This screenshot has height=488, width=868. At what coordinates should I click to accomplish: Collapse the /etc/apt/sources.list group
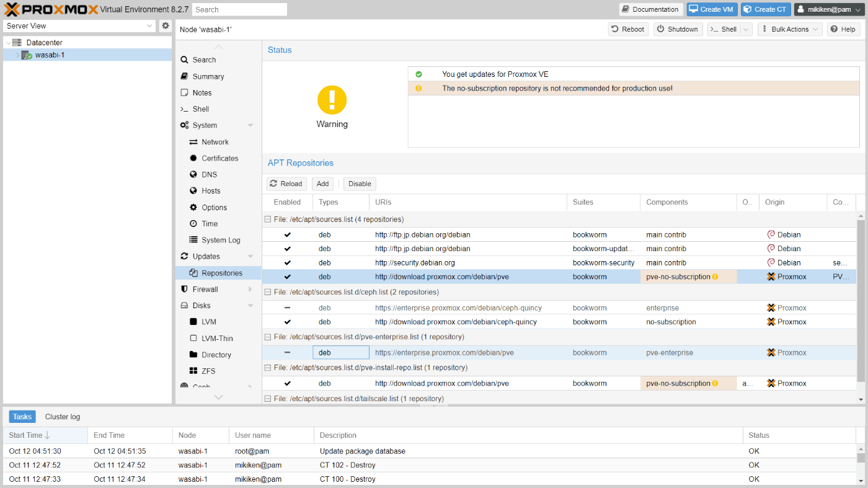(x=268, y=220)
